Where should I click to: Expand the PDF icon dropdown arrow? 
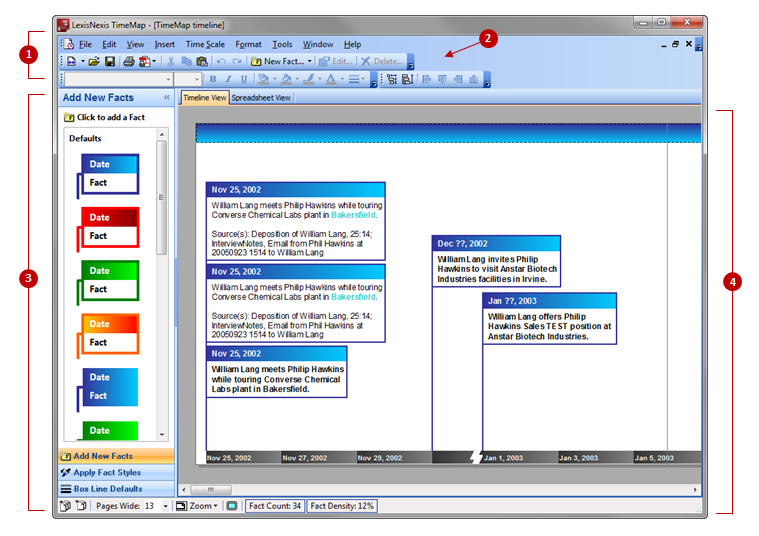[154, 61]
